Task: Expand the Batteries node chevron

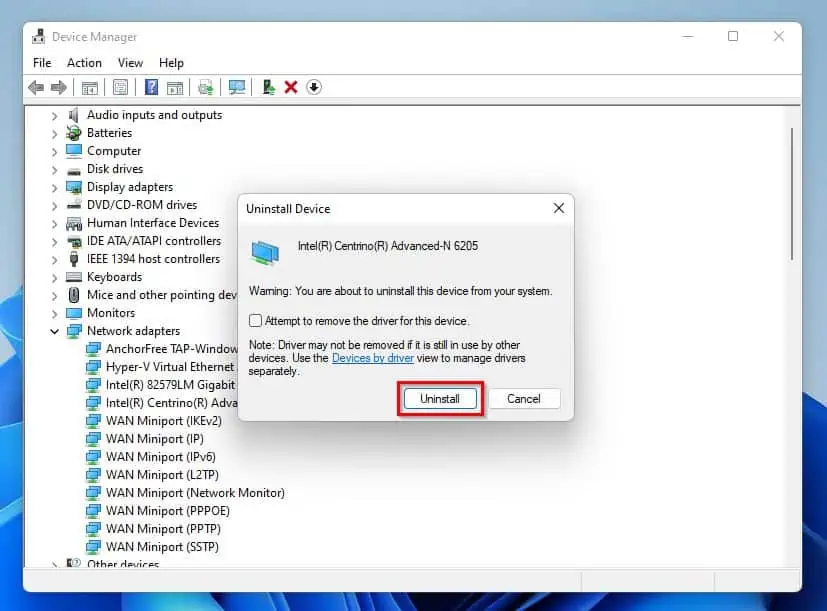Action: click(x=54, y=133)
